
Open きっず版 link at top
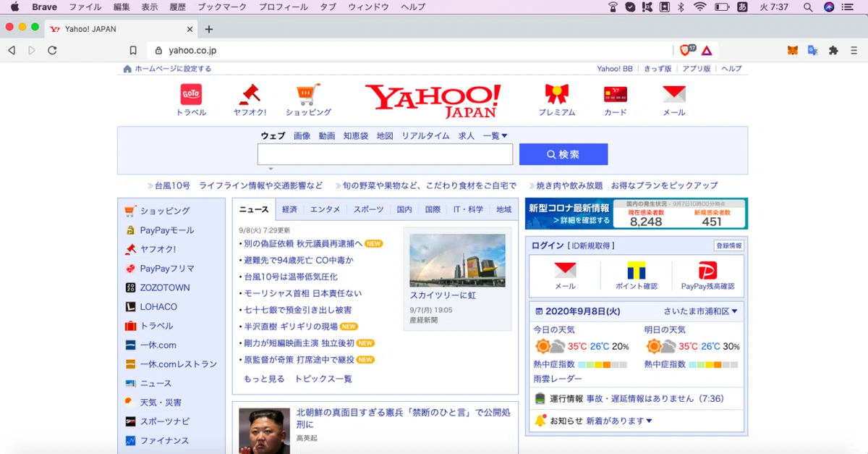coord(658,69)
